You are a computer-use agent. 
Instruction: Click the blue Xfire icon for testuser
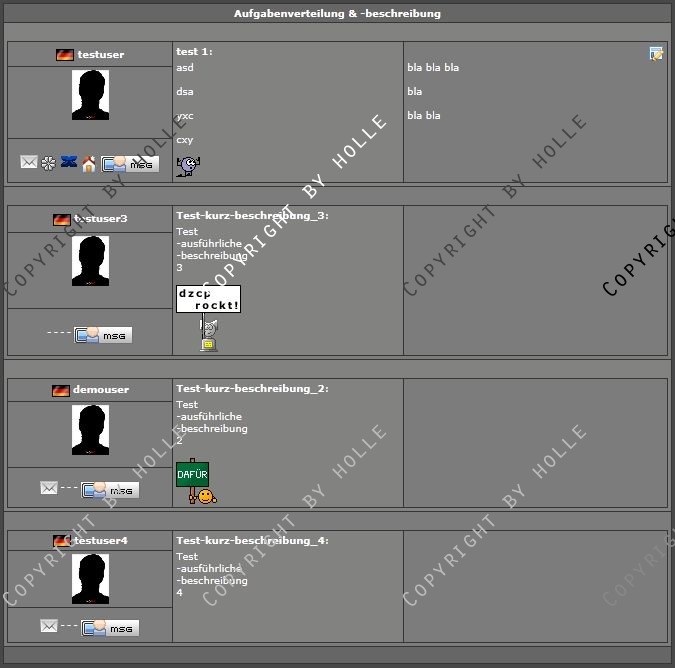(x=69, y=163)
